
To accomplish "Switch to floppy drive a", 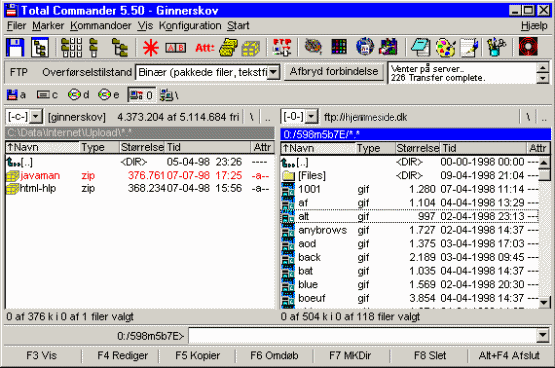I will (x=16, y=95).
